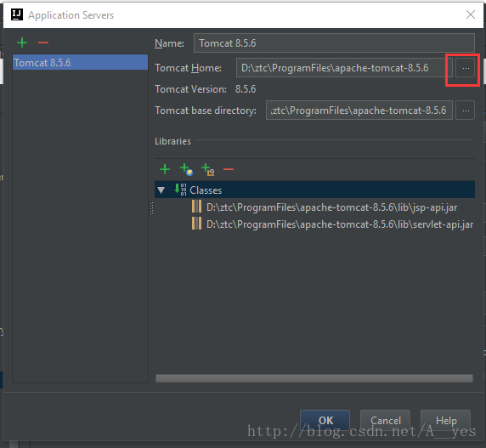This screenshot has width=486, height=448.
Task: Add a new application server
Action: tap(22, 43)
